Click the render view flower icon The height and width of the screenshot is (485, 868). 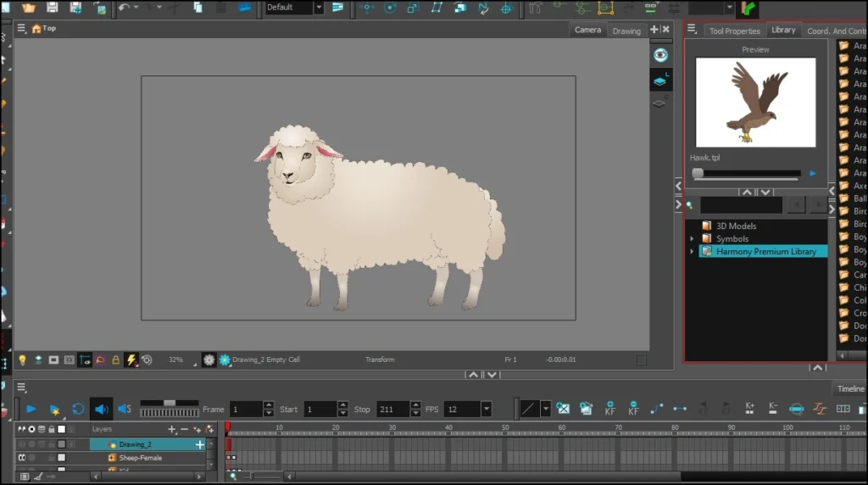tap(224, 360)
